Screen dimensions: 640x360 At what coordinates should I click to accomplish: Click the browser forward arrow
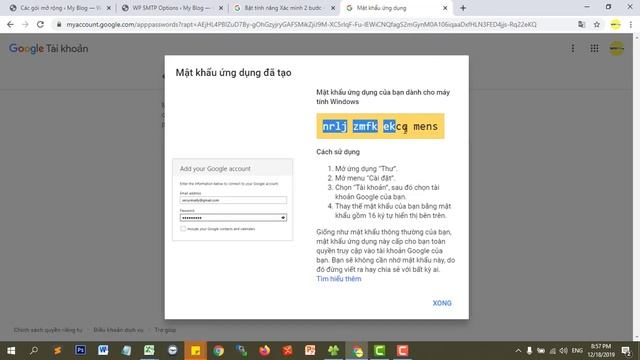pyautogui.click(x=25, y=24)
